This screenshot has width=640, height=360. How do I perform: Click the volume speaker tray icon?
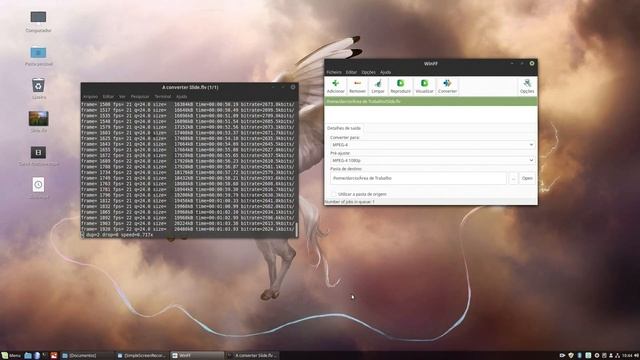coord(636,356)
